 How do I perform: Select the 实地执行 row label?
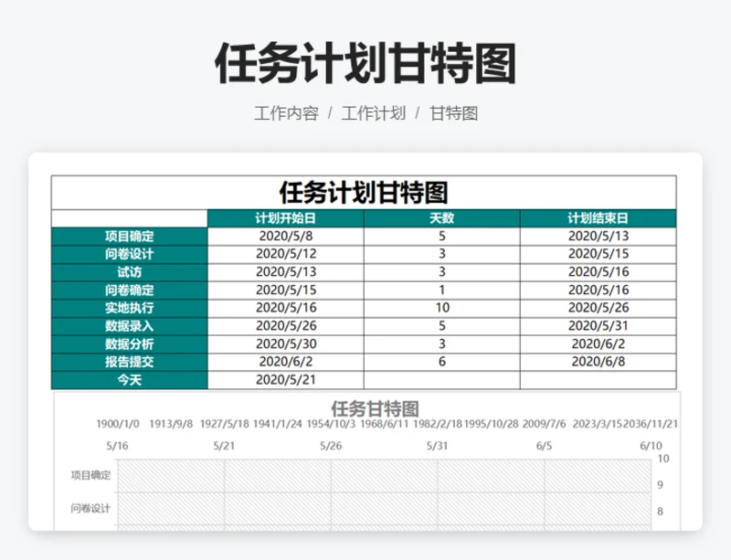(x=130, y=308)
